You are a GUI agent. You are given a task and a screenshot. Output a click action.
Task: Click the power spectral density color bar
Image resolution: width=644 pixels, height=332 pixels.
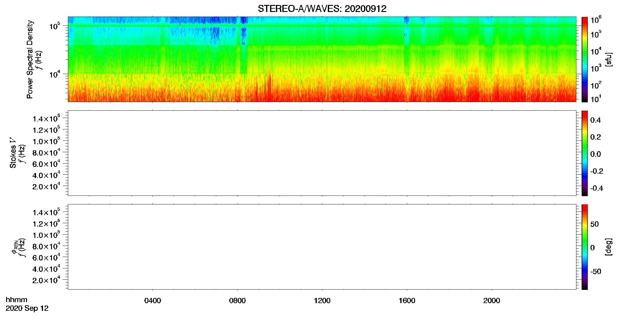[585, 59]
